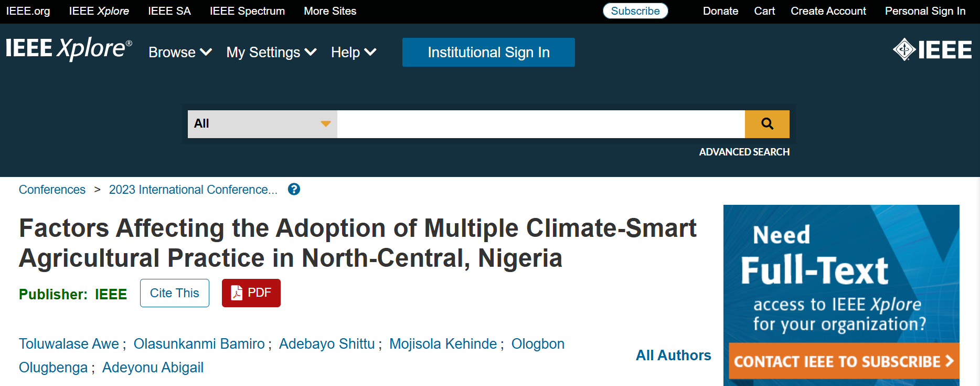Expand the My Settings menu
This screenshot has width=980, height=386.
[271, 53]
